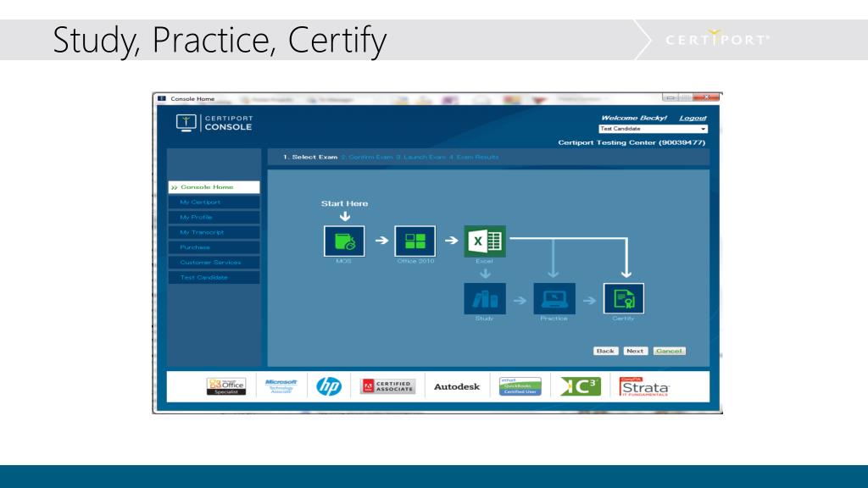Screen dimensions: 868x488
Task: Click the IC3 logo
Action: (x=580, y=386)
